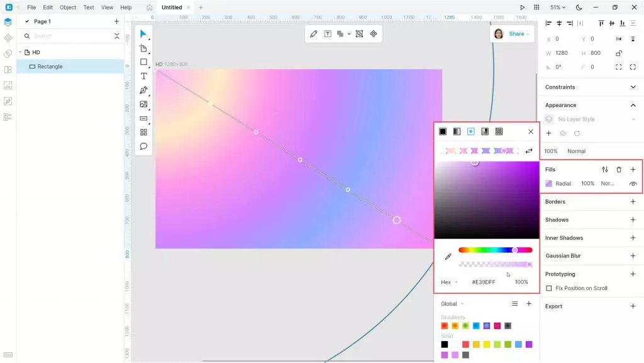Viewport: 644px width, 363px height.
Task: Select the Text tool
Action: pos(143,76)
